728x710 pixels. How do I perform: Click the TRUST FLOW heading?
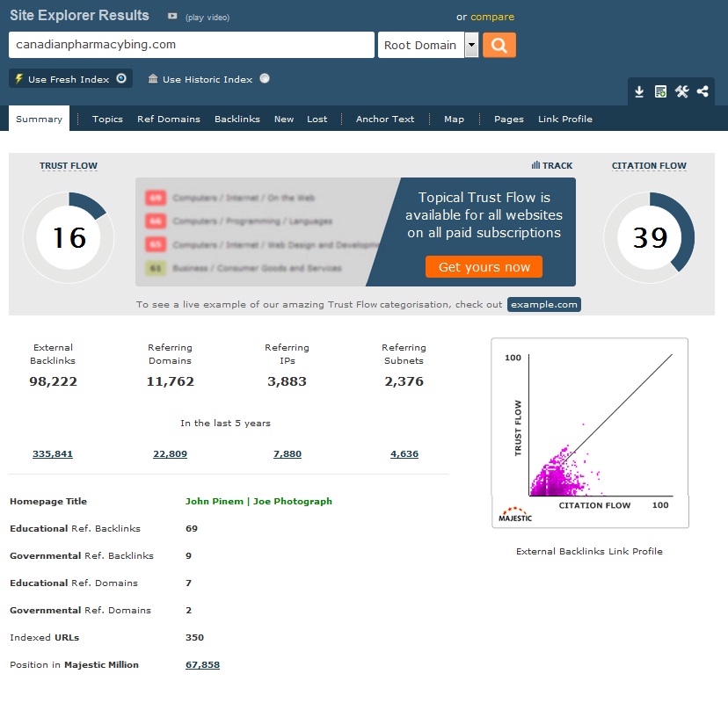coord(69,166)
